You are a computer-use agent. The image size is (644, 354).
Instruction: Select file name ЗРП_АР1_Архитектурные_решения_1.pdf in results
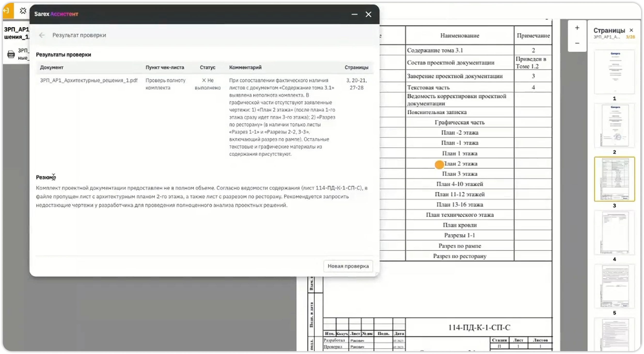tap(89, 80)
